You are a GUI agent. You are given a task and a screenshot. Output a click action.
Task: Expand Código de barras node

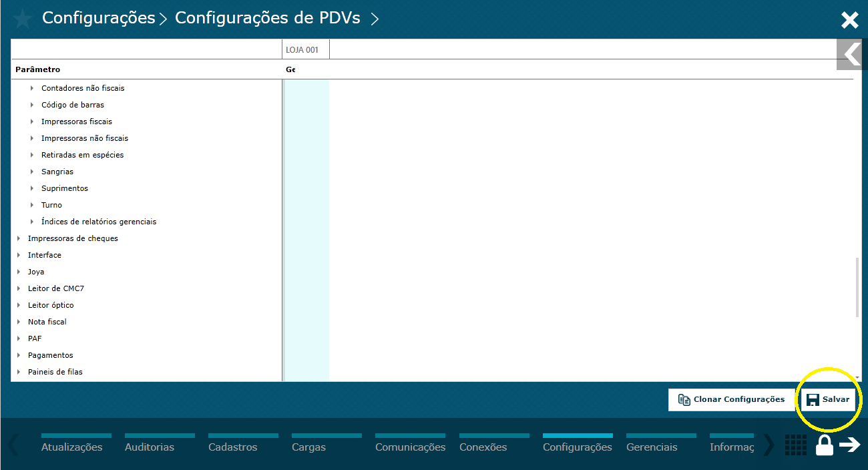[31, 105]
